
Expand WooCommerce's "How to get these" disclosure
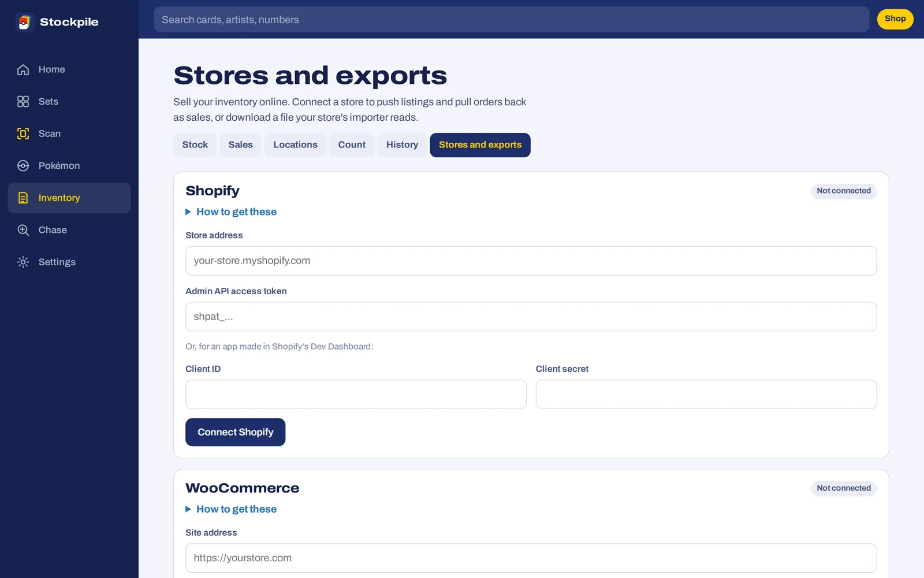point(231,509)
